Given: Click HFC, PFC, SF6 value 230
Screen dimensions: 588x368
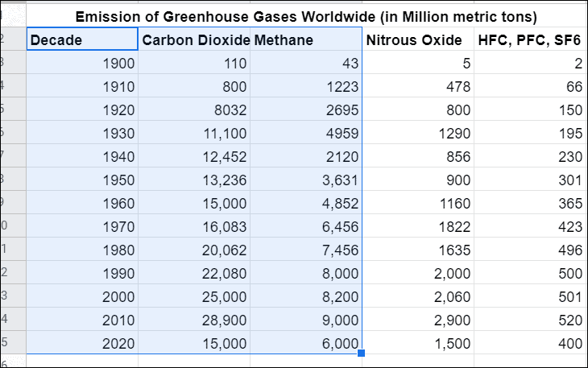Looking at the screenshot, I should click(530, 156).
